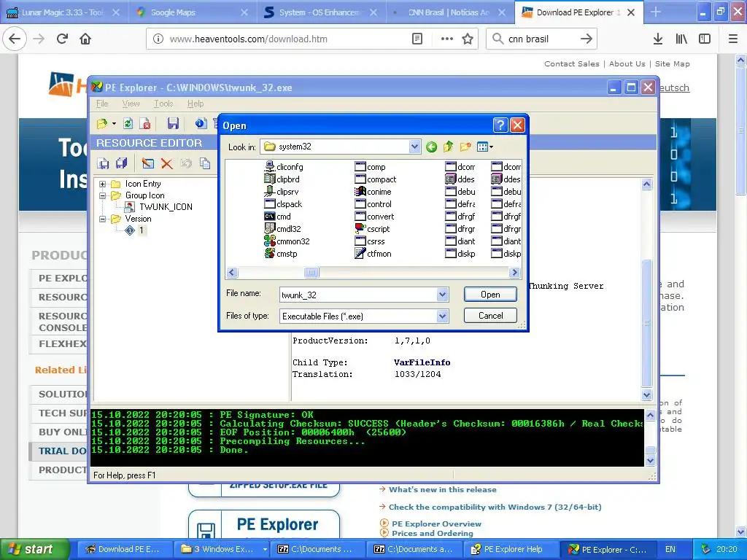Open the View Menu icon in Open dialog
Viewport: 747px width, 560px height.
(x=484, y=147)
